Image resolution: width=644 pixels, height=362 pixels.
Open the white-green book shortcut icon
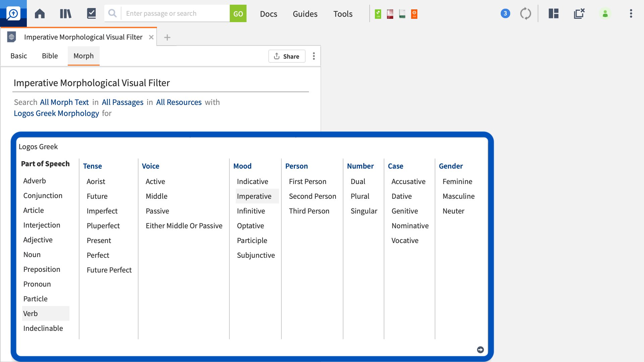click(x=402, y=14)
